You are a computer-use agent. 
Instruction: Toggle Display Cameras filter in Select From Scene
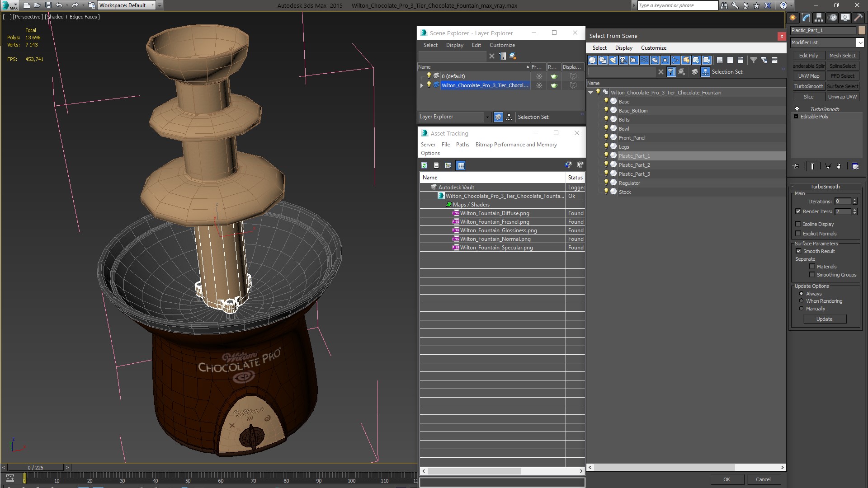click(x=623, y=60)
